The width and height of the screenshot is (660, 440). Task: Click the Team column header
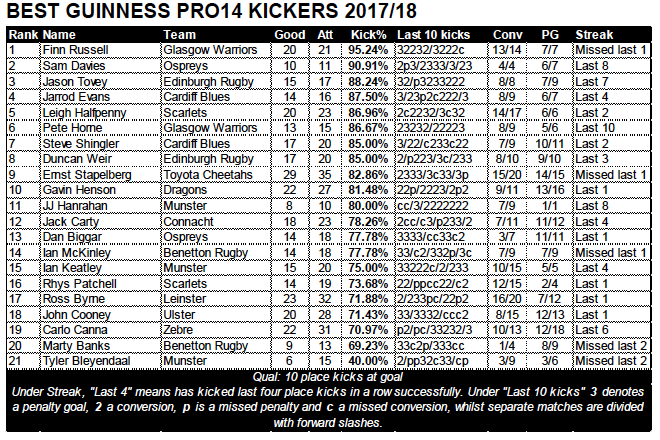tap(179, 35)
